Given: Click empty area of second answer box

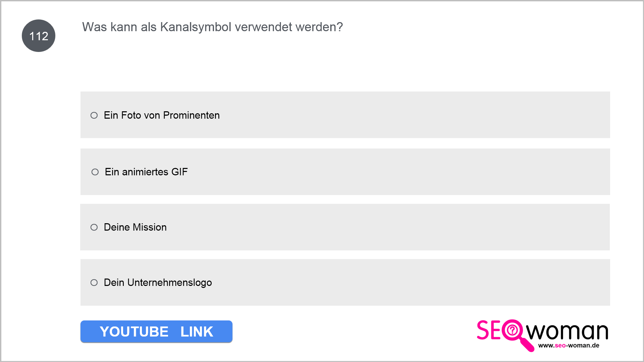Looking at the screenshot, I should pyautogui.click(x=402, y=172).
